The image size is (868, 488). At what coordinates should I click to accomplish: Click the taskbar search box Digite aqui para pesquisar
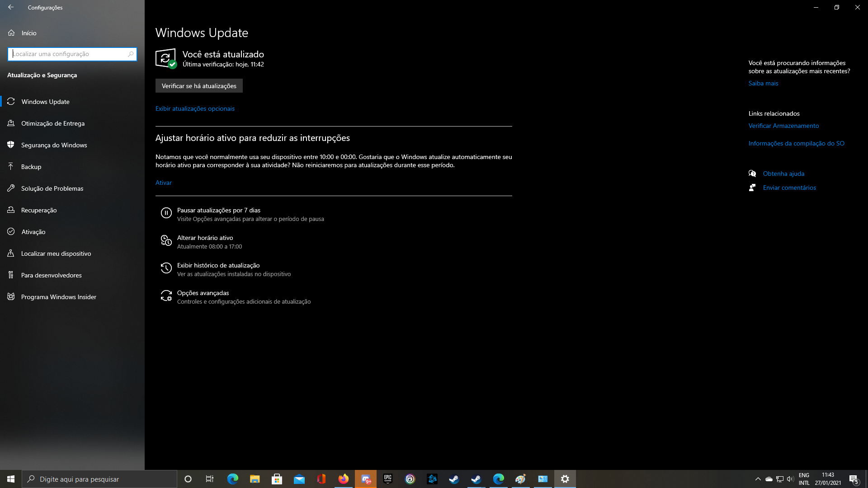(99, 479)
